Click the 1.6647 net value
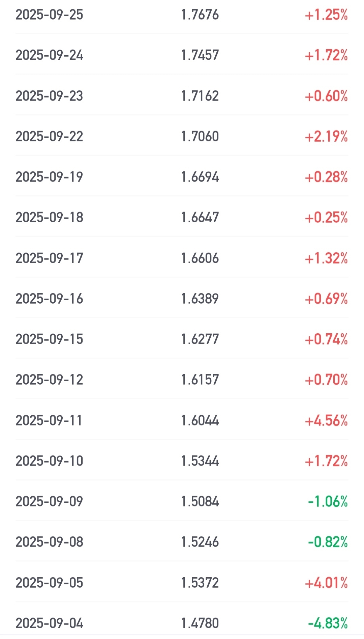This screenshot has height=639, width=364. click(200, 218)
